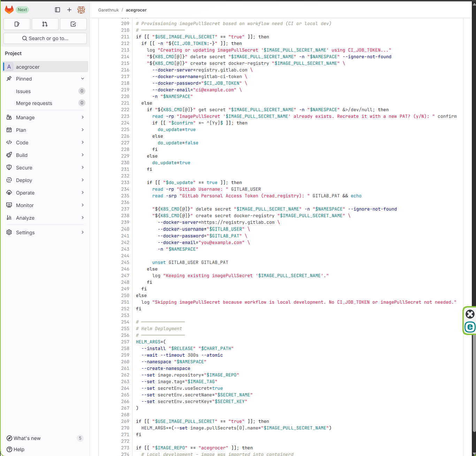476x456 pixels.
Task: Click the Issues count badge
Action: pyautogui.click(x=82, y=91)
